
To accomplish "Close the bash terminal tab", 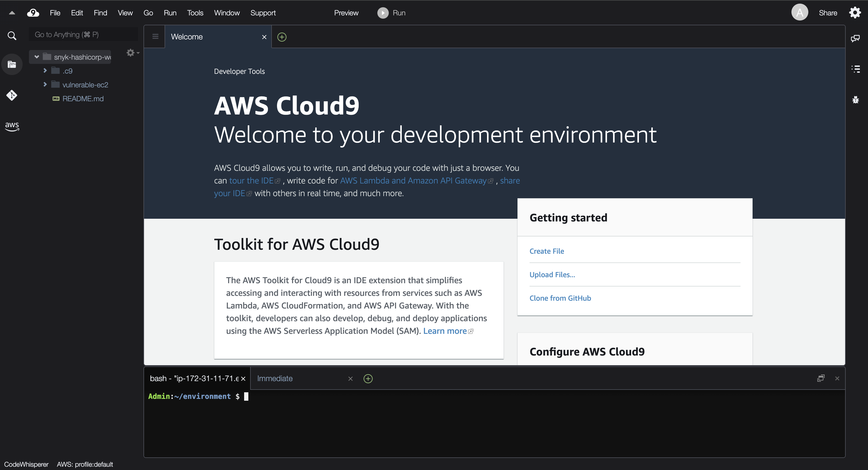I will [x=243, y=379].
